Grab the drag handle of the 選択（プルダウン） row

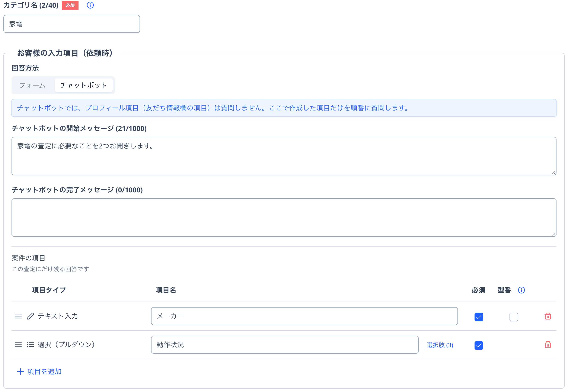[x=18, y=345]
